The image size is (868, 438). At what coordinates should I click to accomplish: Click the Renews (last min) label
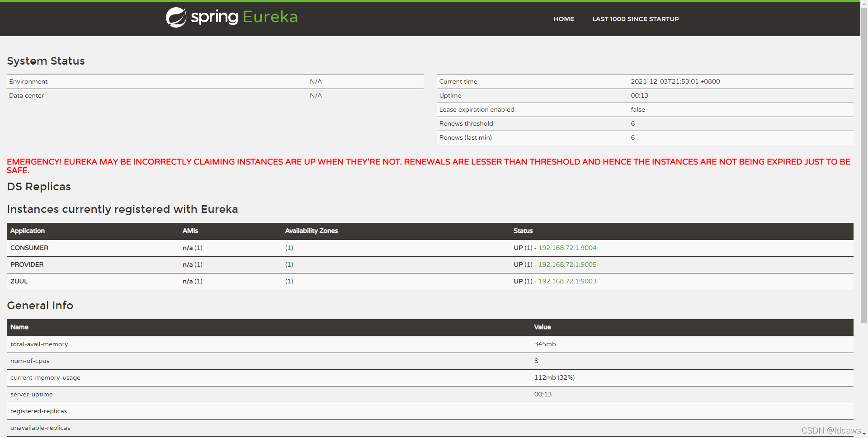point(465,137)
